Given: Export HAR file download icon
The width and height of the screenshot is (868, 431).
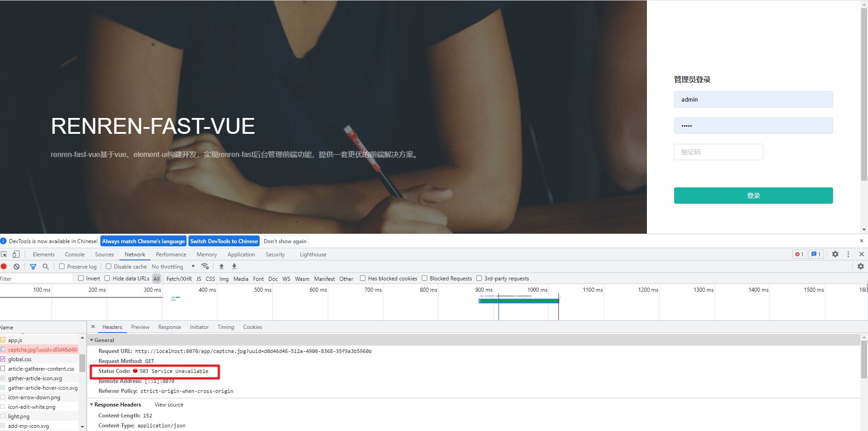Looking at the screenshot, I should pyautogui.click(x=234, y=267).
